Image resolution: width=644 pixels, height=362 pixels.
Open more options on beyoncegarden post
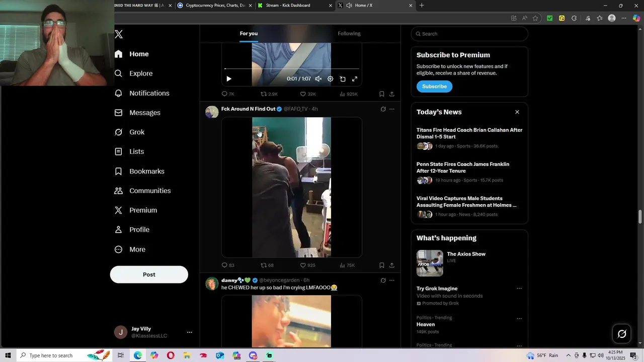[x=392, y=280]
